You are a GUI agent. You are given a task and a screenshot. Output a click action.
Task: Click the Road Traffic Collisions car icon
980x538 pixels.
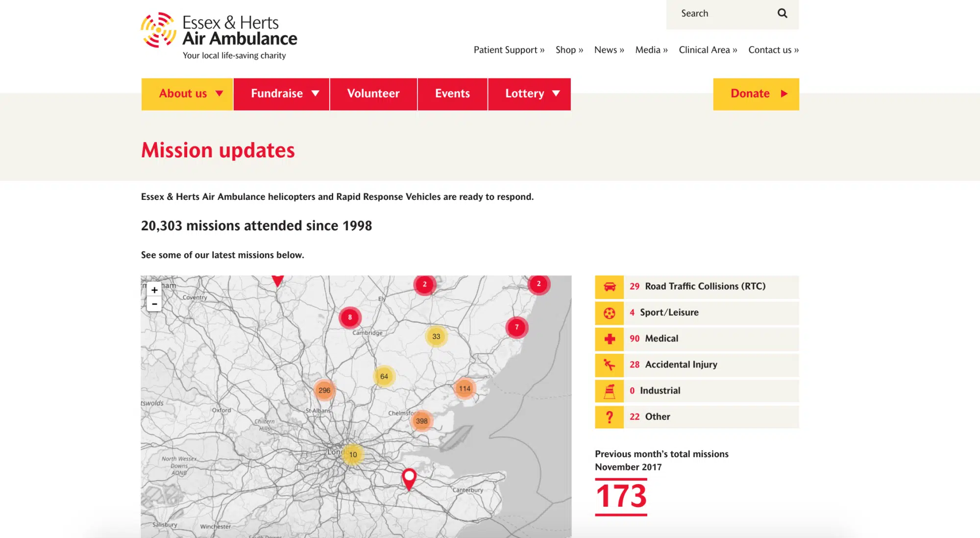click(x=609, y=287)
